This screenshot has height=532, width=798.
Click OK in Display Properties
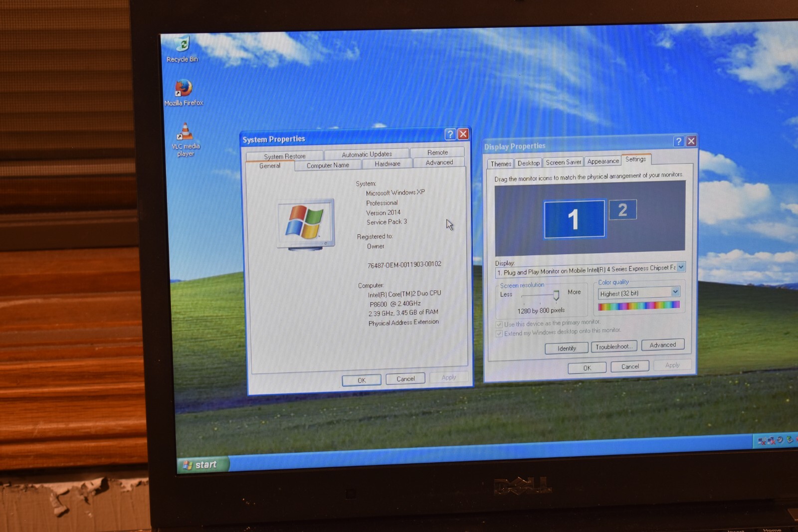587,368
